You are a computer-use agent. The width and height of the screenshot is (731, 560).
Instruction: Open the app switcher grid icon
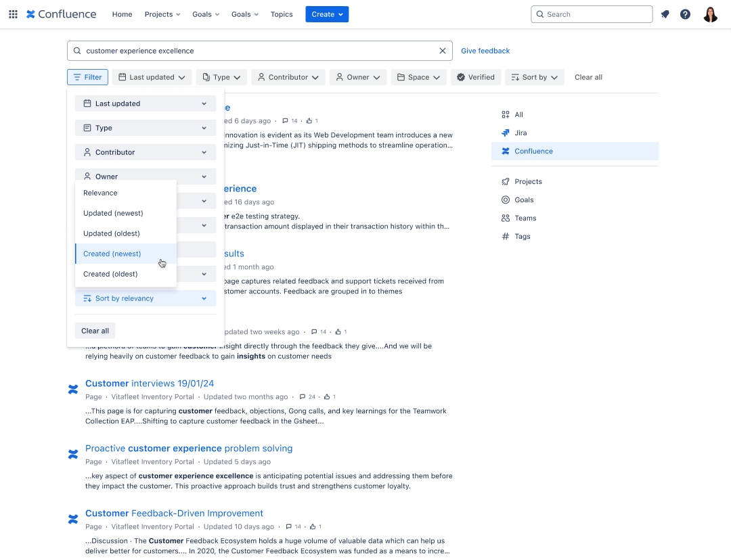click(x=12, y=14)
